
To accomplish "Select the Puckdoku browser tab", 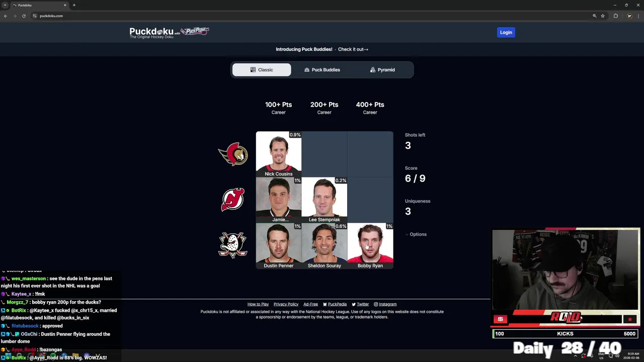I will pos(39,5).
